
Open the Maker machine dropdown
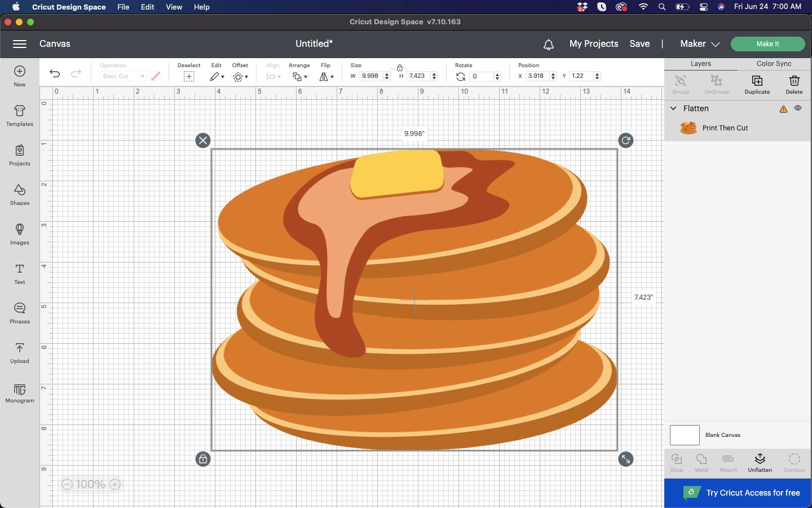[699, 44]
